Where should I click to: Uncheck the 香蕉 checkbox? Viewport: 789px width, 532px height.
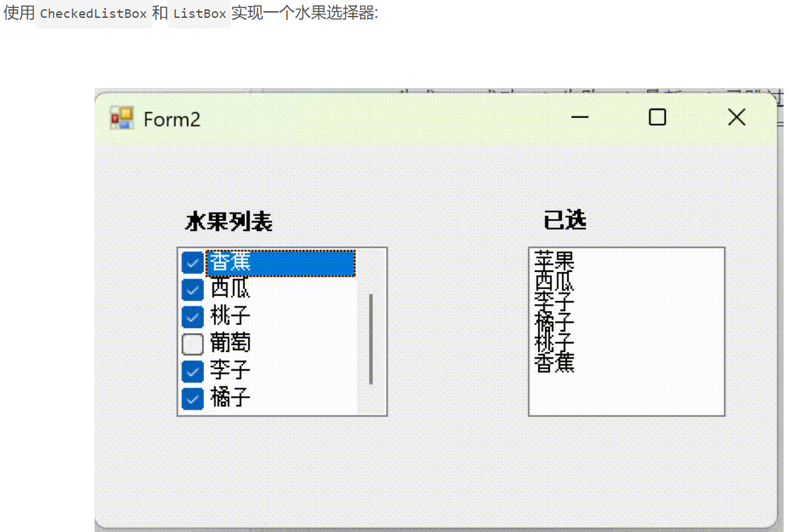[192, 263]
